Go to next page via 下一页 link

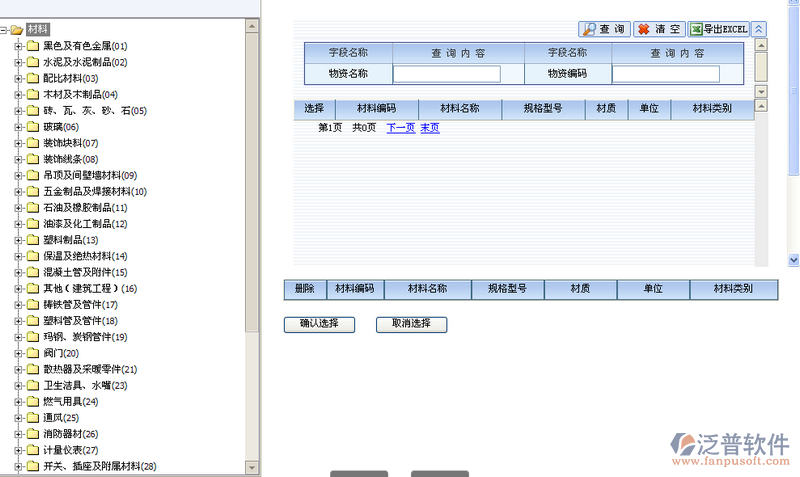(x=401, y=128)
